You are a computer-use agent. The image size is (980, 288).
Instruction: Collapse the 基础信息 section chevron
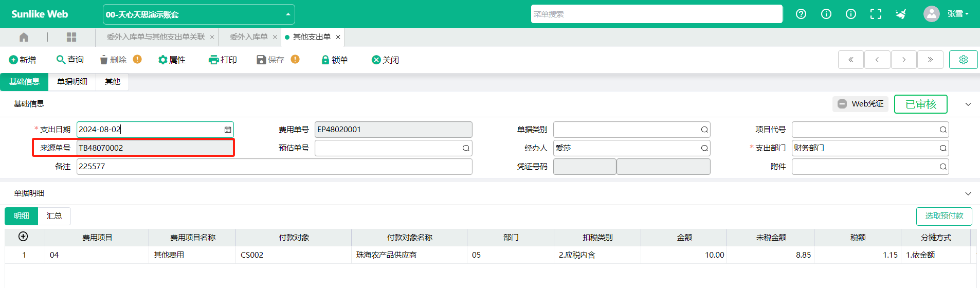968,104
